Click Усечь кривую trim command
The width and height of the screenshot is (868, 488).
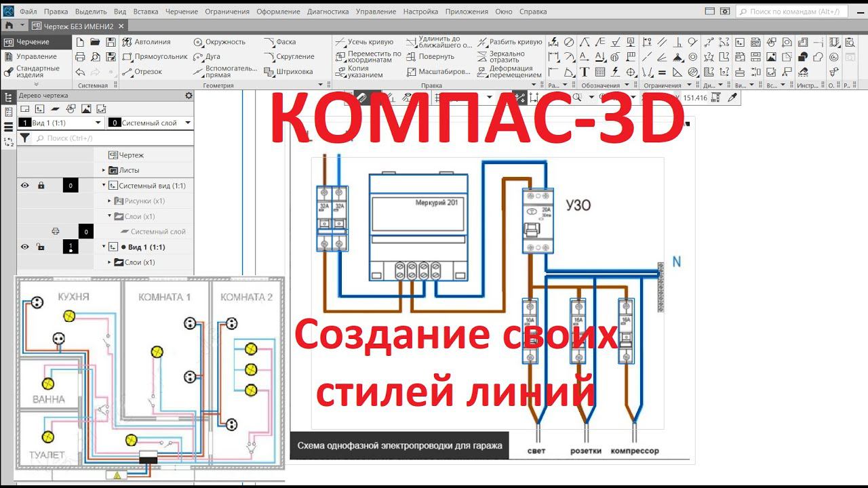point(364,42)
